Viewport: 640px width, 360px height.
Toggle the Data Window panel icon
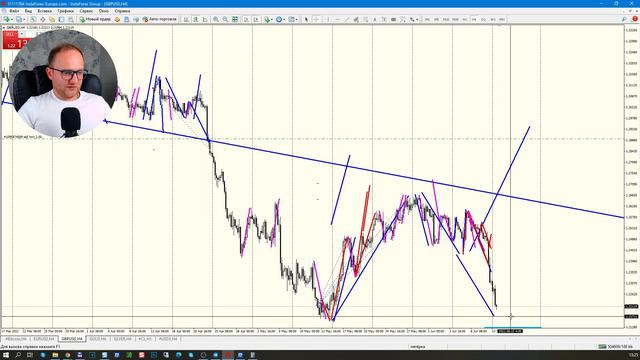(x=42, y=19)
